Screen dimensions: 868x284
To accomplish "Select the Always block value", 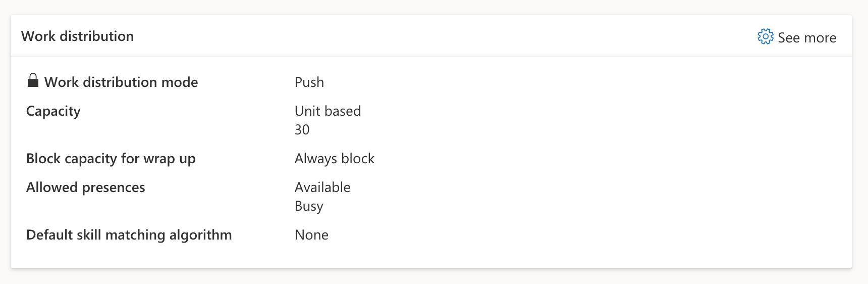I will pos(334,159).
